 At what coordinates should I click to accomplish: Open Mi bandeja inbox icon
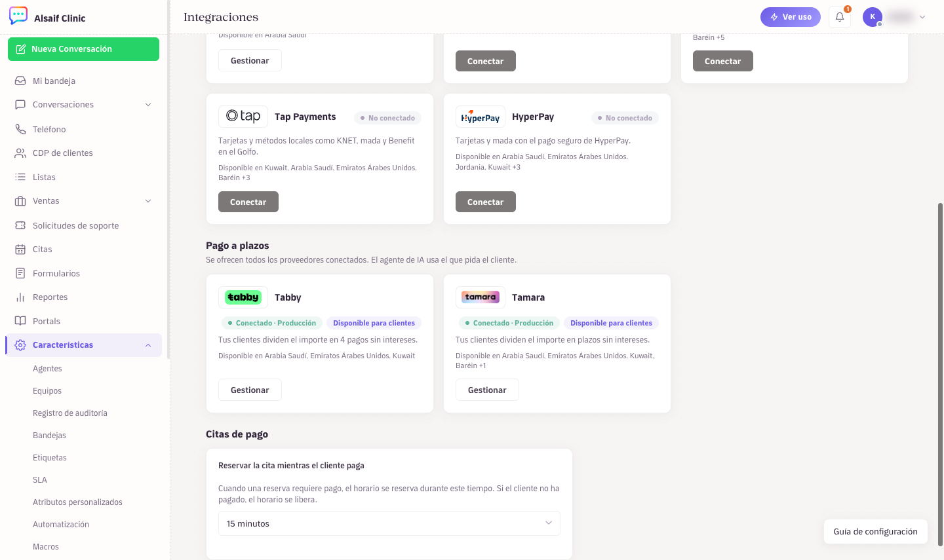(x=20, y=81)
